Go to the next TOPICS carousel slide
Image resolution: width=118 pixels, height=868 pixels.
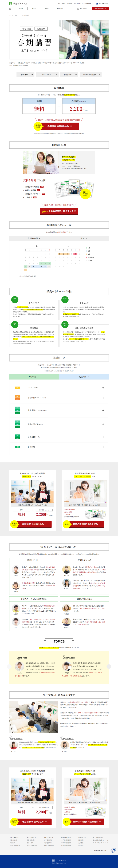click(x=109, y=666)
